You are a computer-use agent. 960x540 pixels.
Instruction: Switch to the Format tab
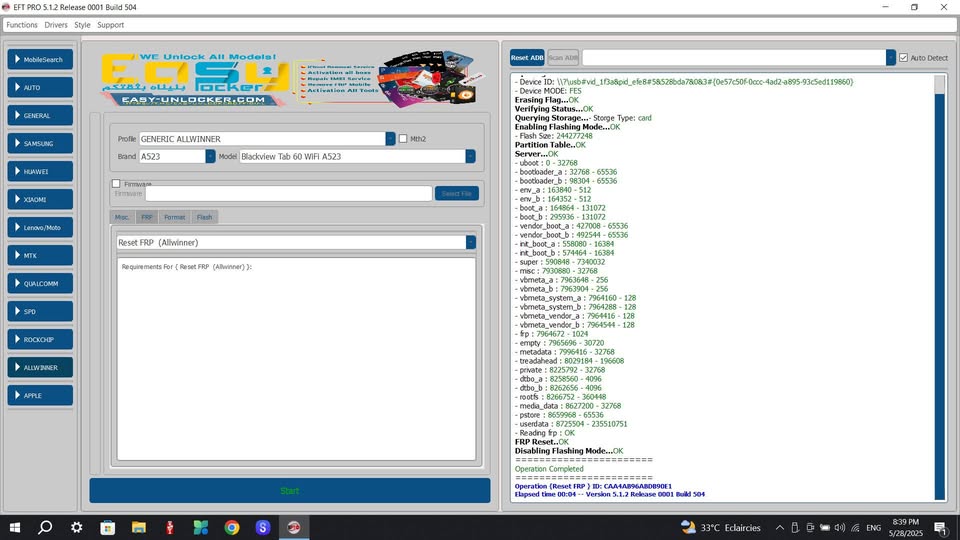(174, 217)
